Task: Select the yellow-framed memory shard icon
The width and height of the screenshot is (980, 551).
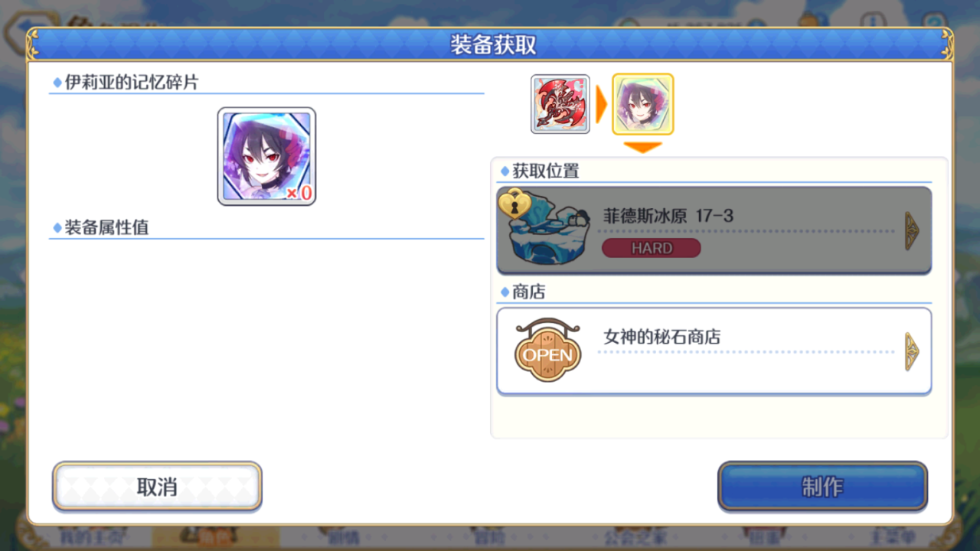Action: click(642, 104)
